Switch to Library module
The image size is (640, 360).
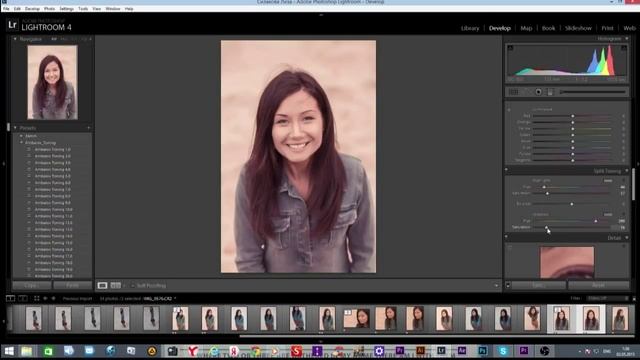(470, 28)
